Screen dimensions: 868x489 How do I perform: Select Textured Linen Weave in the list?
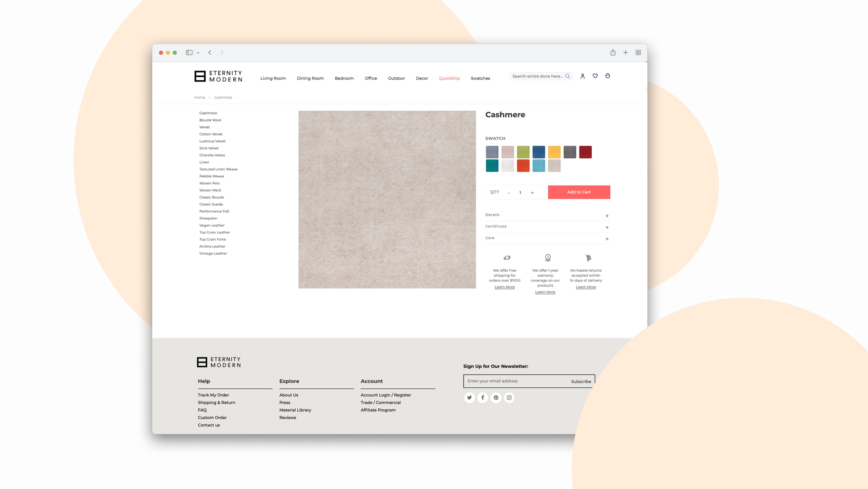point(218,169)
